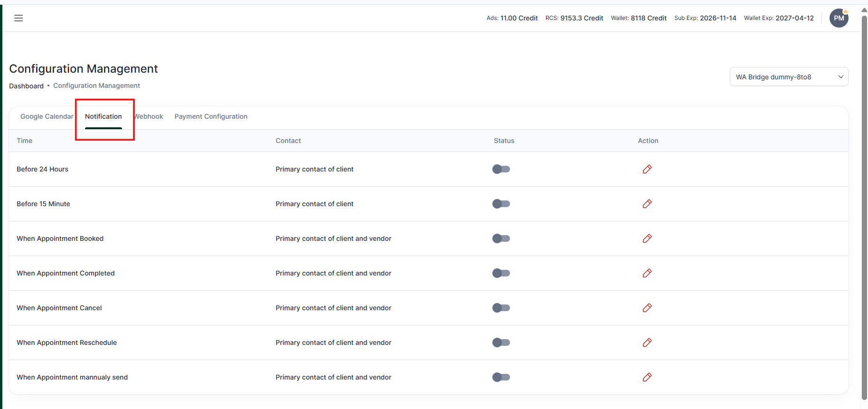Edit the When Appointment Completed notification
The image size is (868, 409).
pos(647,273)
